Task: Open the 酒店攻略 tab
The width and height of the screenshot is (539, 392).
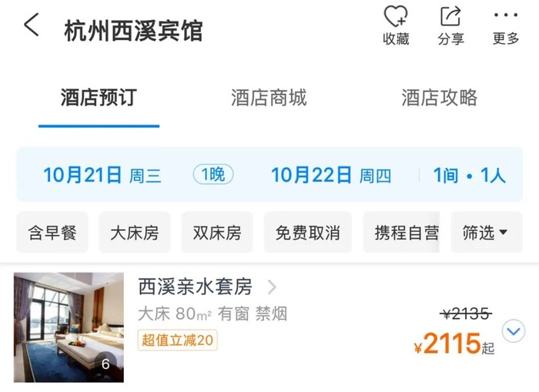Action: (439, 98)
